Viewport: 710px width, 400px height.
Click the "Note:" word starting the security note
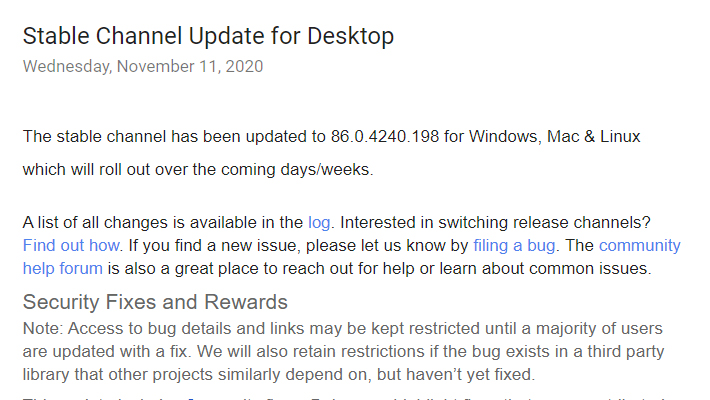44,328
